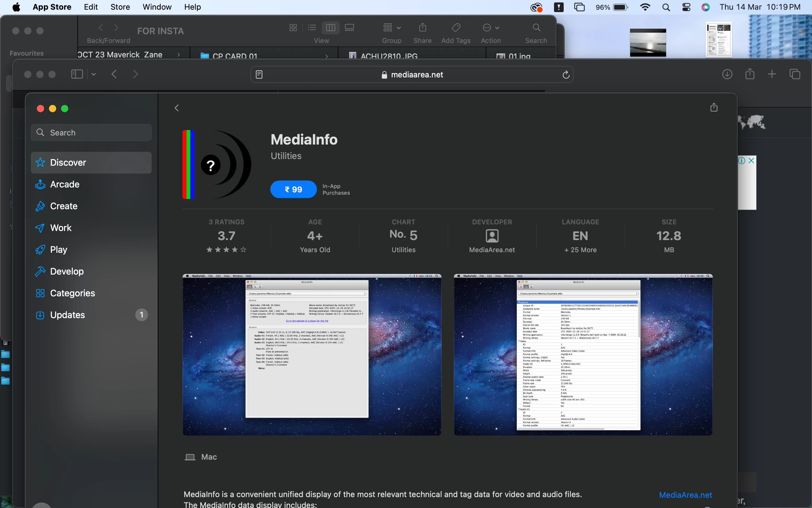The image size is (812, 508).
Task: Open the Updates section
Action: (x=91, y=315)
